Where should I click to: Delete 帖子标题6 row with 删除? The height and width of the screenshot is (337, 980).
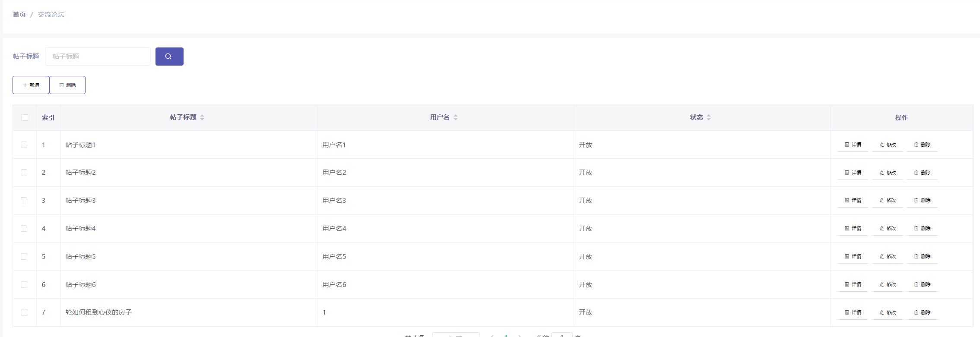coord(922,285)
